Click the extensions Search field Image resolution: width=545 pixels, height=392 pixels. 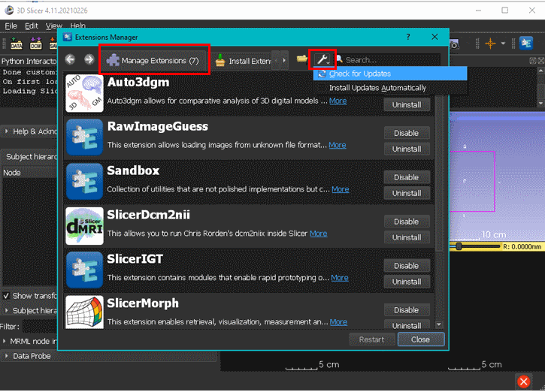(392, 60)
